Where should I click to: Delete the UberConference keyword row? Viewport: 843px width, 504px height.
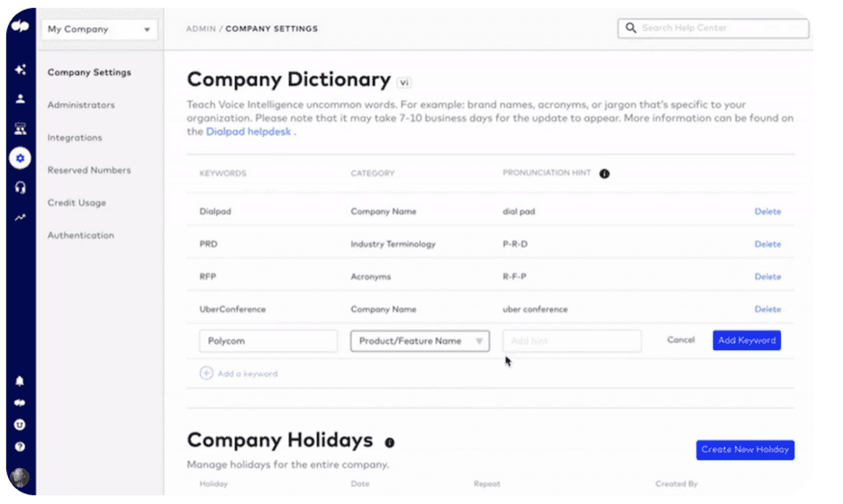767,309
